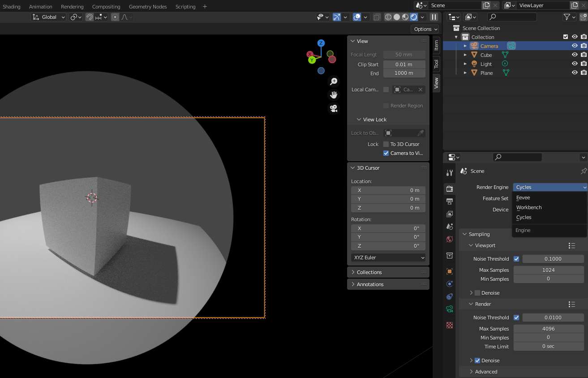Open the Tool properties tab icon
Image resolution: width=588 pixels, height=378 pixels.
(x=450, y=173)
